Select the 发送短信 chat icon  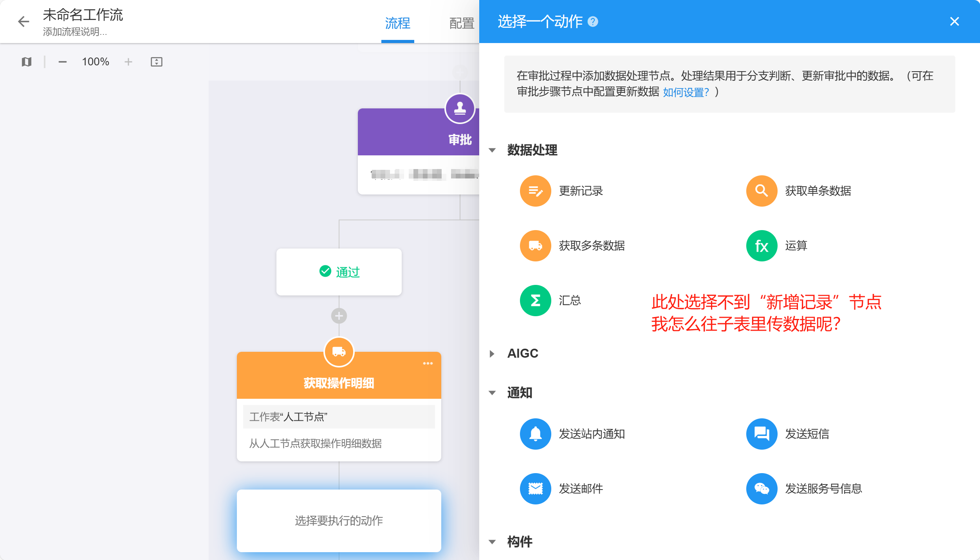point(761,434)
